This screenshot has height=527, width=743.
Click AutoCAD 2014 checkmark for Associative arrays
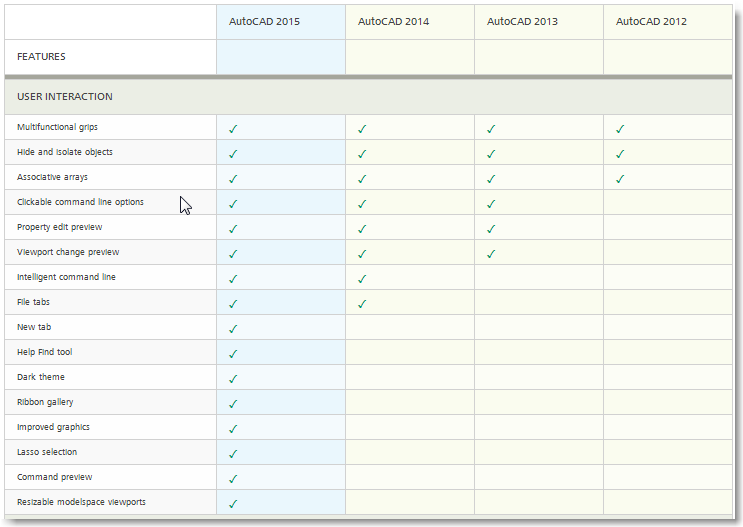[x=362, y=179]
